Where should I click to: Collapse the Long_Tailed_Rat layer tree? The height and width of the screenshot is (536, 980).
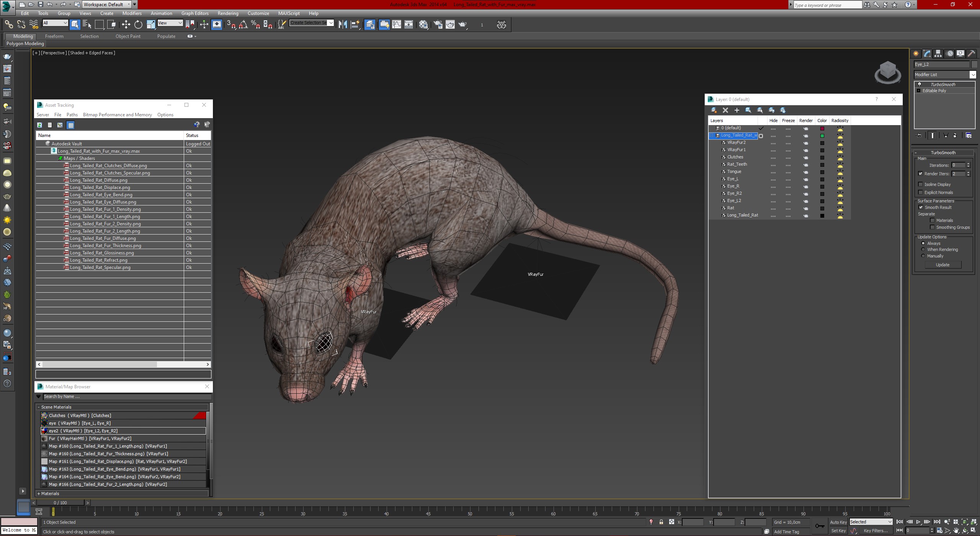pos(712,135)
